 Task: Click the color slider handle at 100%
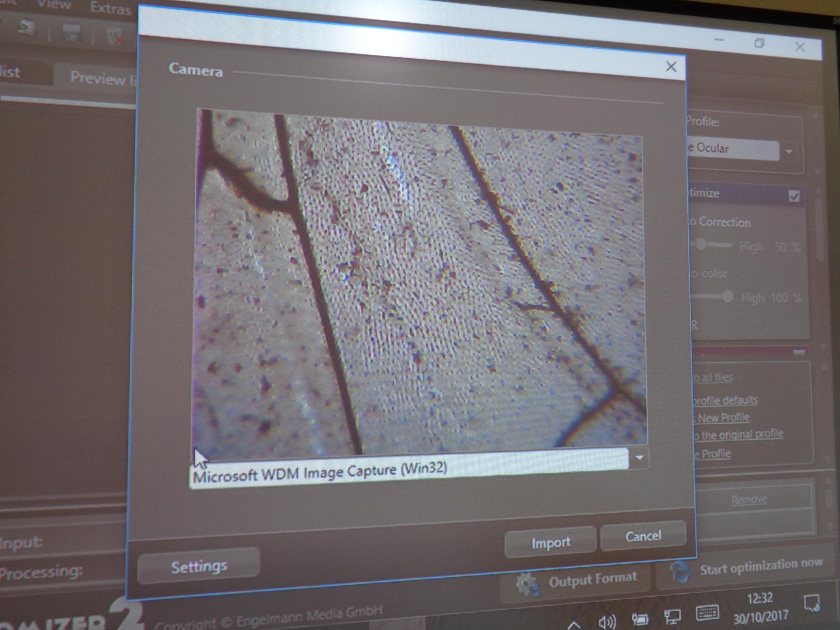(x=727, y=296)
